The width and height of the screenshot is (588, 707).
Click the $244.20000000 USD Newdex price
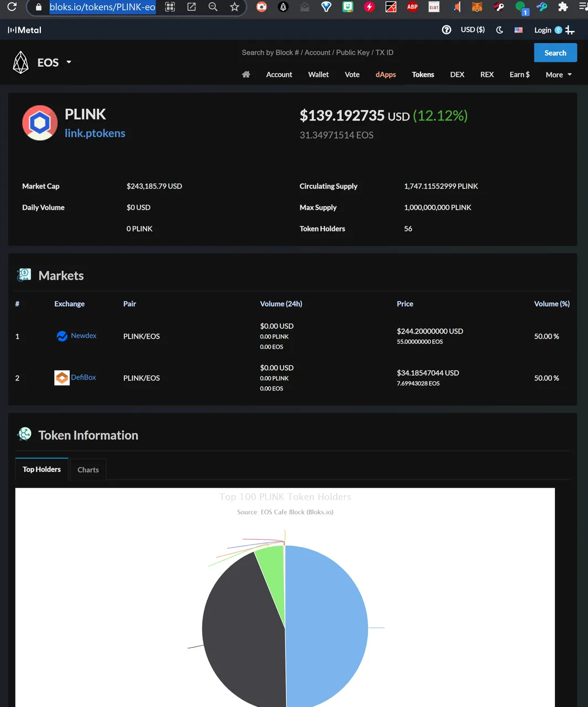(x=430, y=331)
